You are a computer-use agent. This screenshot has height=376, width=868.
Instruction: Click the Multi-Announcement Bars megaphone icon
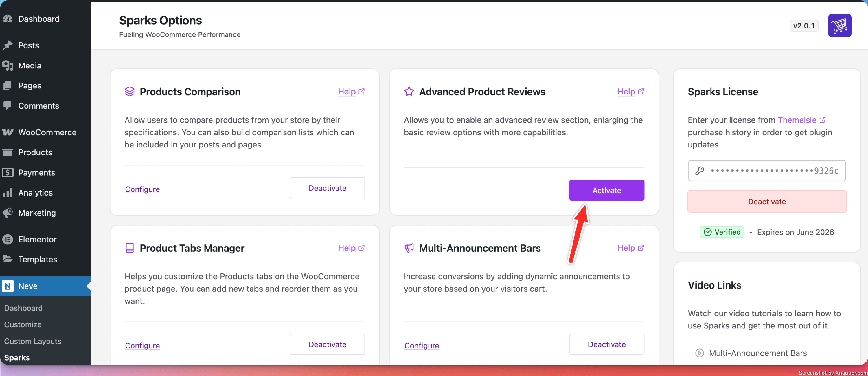pos(409,248)
